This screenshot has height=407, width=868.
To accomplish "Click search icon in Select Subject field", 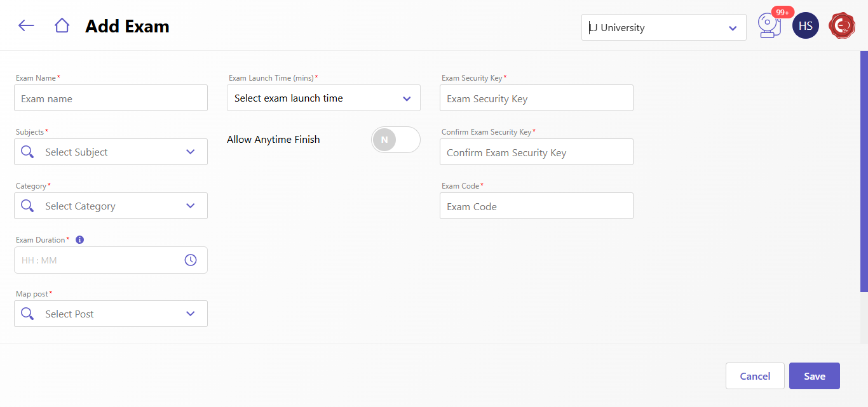I will [27, 152].
